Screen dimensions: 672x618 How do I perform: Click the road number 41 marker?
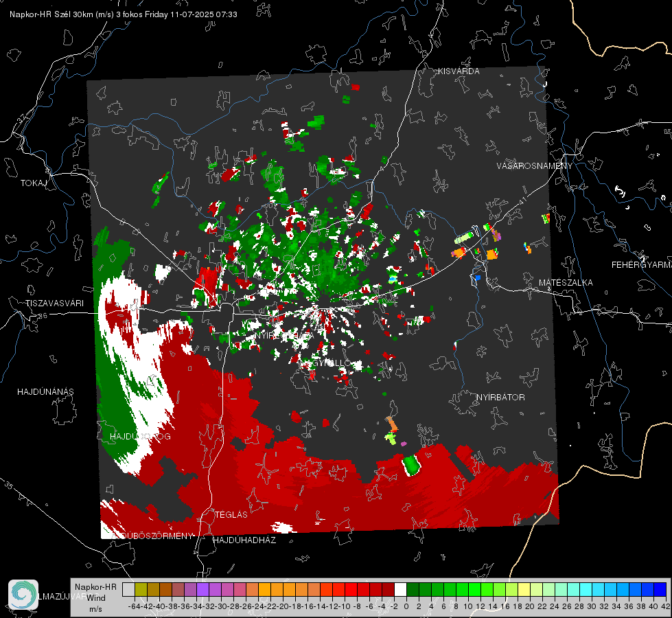coord(522,201)
